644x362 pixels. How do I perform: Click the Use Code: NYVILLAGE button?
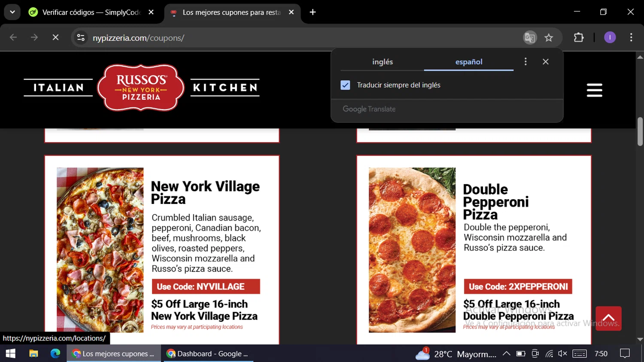206,286
